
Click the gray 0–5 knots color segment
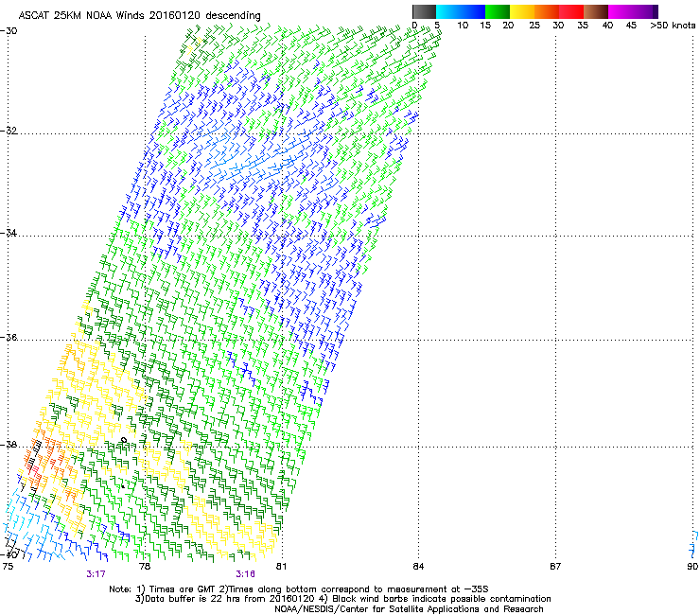(424, 11)
